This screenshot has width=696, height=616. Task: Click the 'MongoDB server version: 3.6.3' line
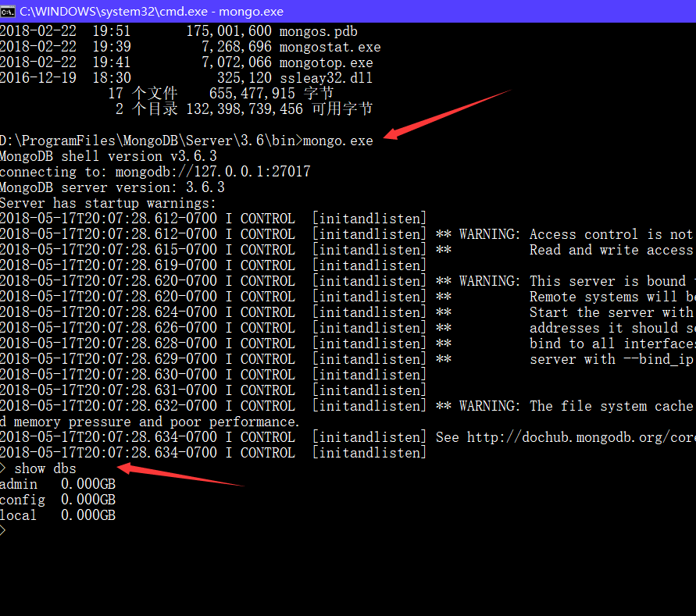coord(112,187)
